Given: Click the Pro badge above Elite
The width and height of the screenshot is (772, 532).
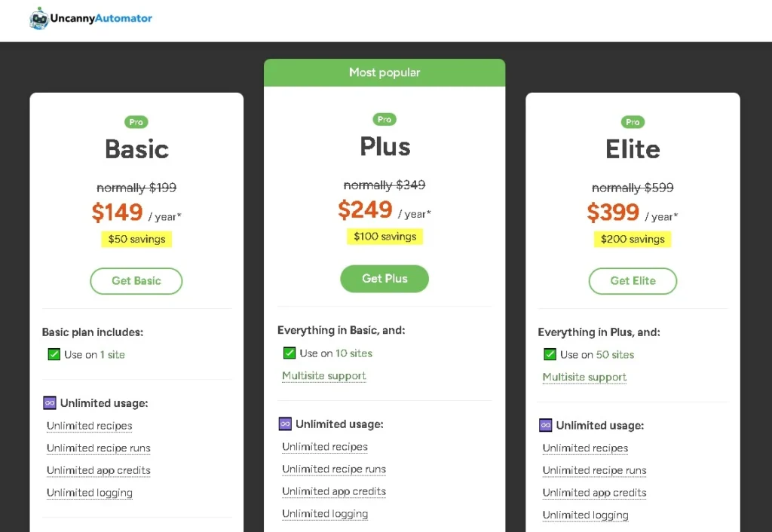Looking at the screenshot, I should (x=633, y=122).
